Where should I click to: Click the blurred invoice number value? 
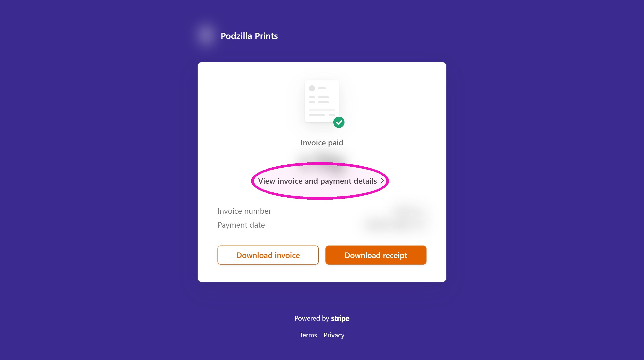[410, 211]
